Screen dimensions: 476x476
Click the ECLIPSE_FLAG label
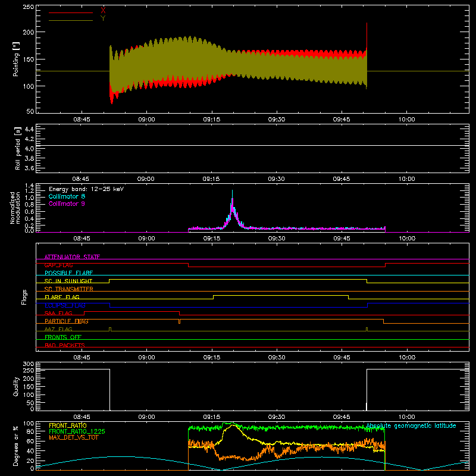[65, 305]
